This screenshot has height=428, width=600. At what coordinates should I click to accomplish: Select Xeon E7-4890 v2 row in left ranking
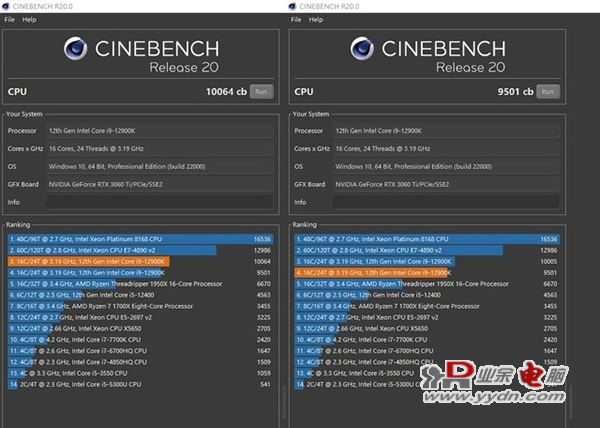coord(140,250)
